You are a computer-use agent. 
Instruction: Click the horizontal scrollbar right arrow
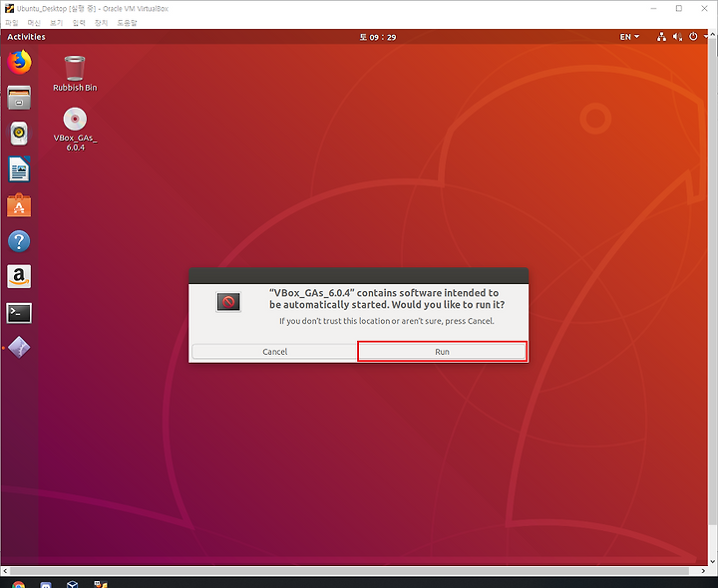tap(704, 571)
